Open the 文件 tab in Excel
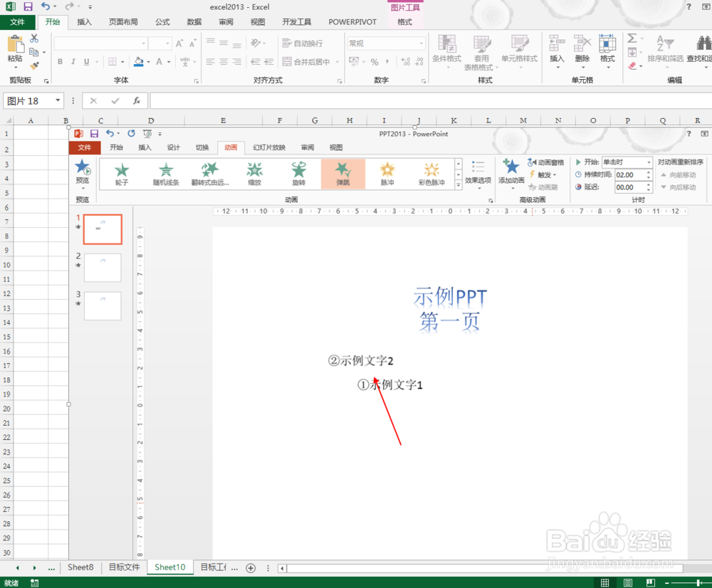This screenshot has height=588, width=712. pos(17,22)
